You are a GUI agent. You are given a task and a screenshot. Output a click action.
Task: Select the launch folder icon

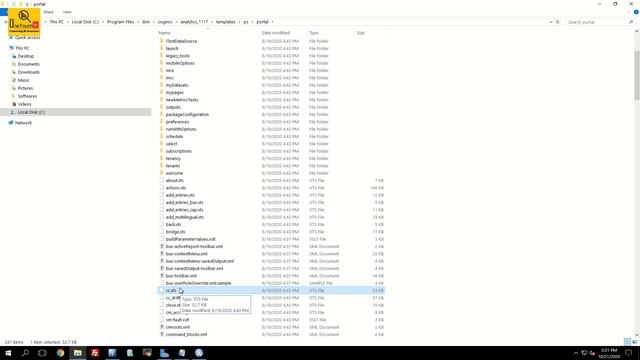(x=162, y=48)
